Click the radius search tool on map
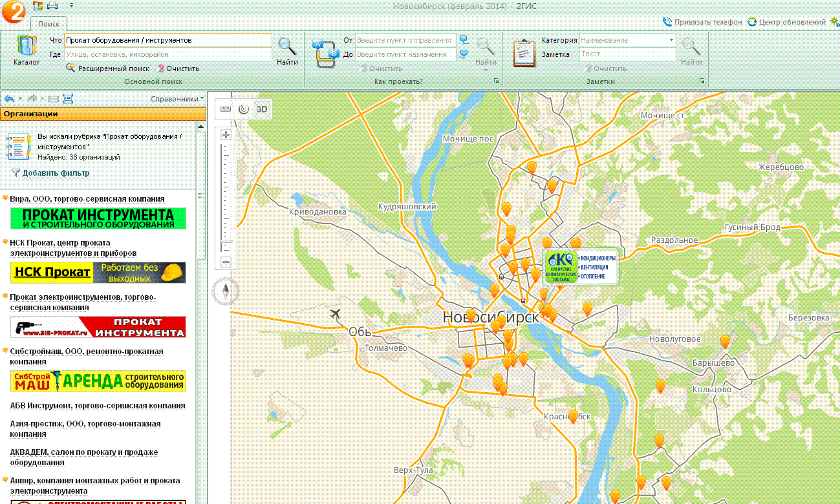Viewport: 840px width, 504px height. (243, 109)
